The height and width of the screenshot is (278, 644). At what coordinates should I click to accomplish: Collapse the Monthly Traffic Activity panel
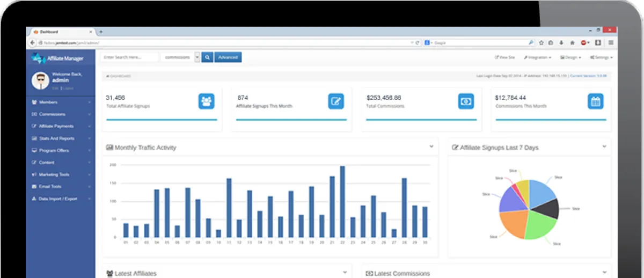pyautogui.click(x=431, y=146)
